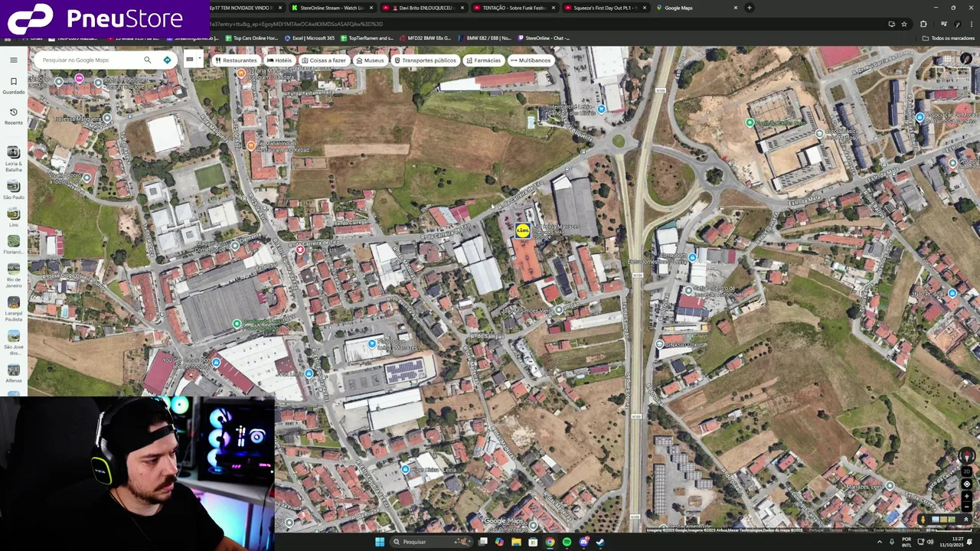Open Chrome from the taskbar
Screen dimensions: 980x551
(x=550, y=542)
